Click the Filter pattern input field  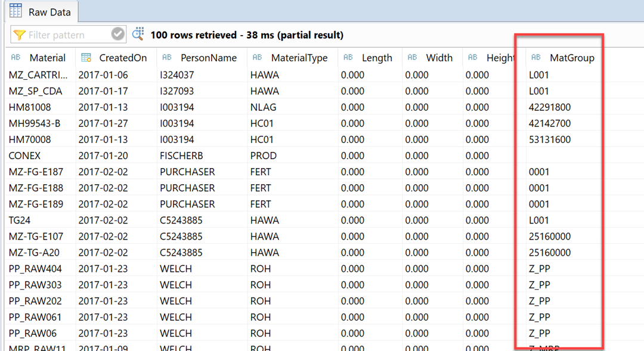(68, 35)
